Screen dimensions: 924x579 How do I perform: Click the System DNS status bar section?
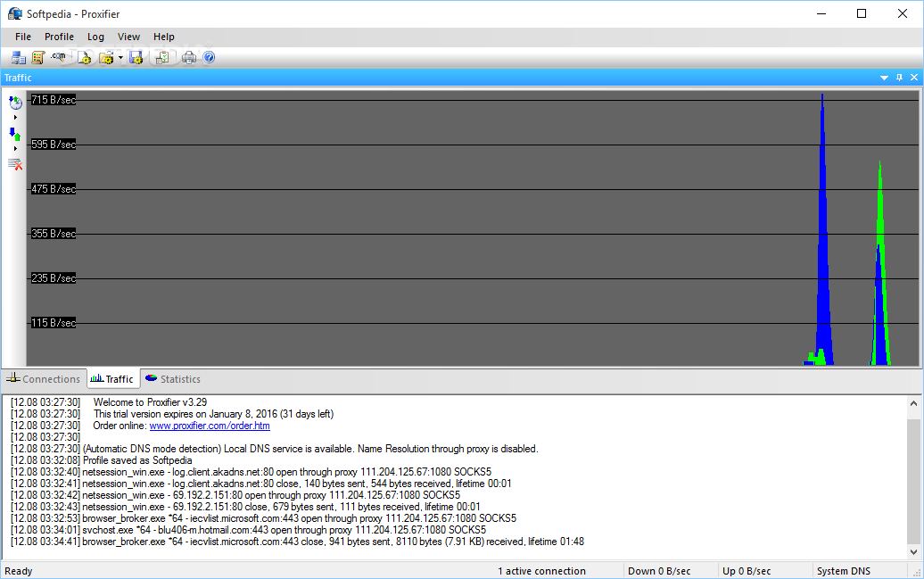click(x=842, y=570)
